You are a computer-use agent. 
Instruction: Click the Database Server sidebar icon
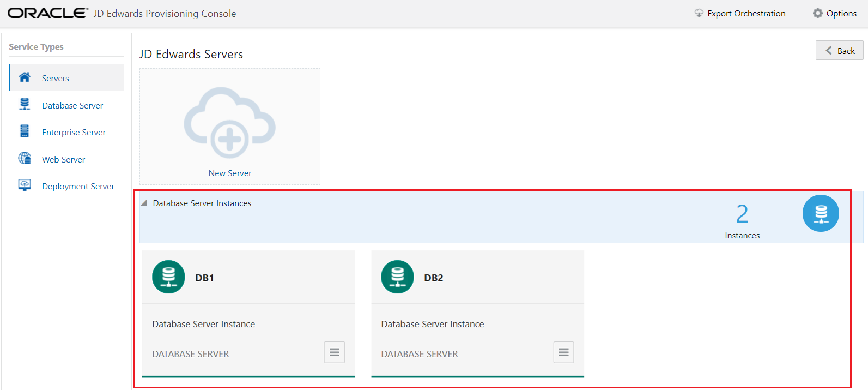(x=25, y=104)
